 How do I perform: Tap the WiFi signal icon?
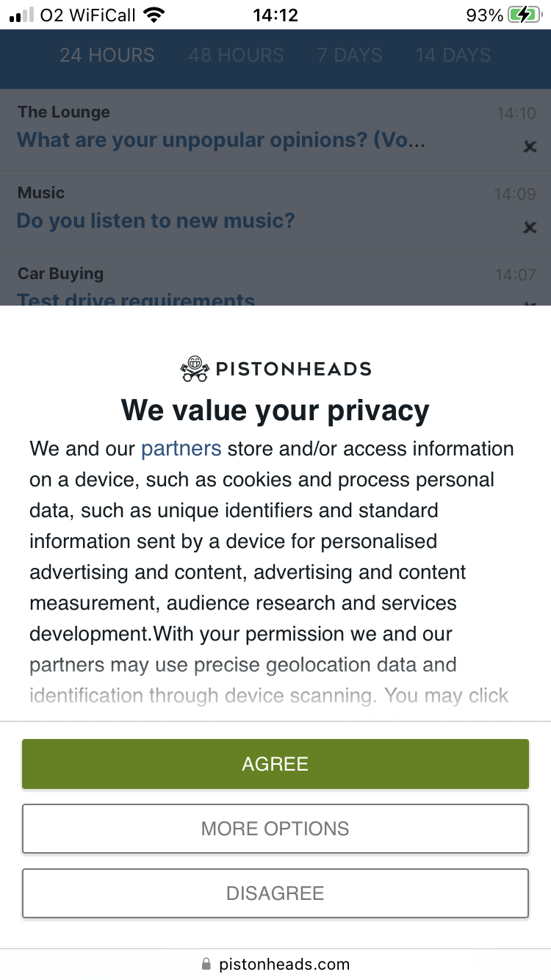(x=154, y=15)
